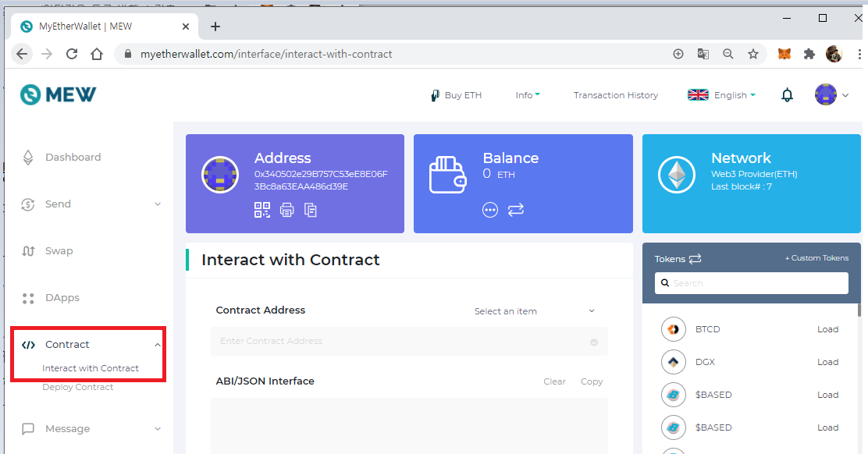The image size is (868, 454).
Task: Click the MEW logo
Action: pos(58,94)
